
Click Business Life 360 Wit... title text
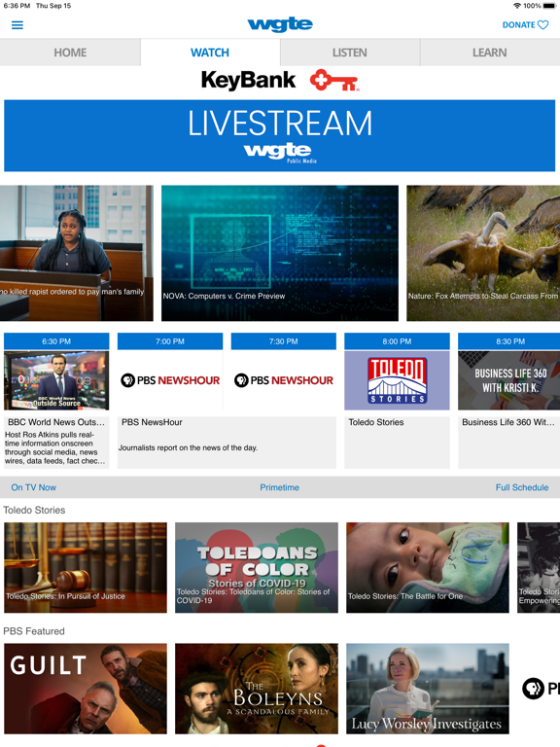(x=508, y=422)
